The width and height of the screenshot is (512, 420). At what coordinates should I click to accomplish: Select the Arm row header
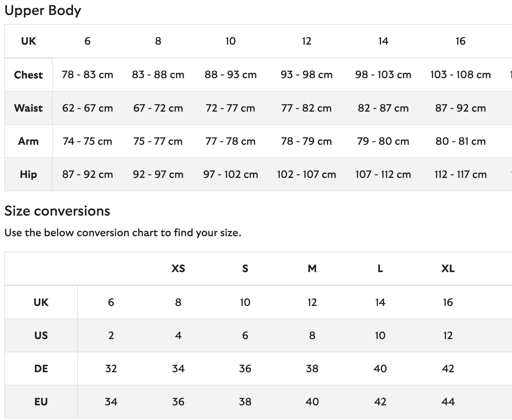(x=28, y=141)
